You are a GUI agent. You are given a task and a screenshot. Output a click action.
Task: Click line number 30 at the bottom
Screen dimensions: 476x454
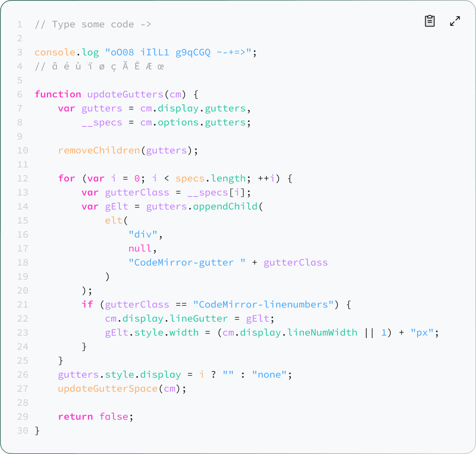(22, 431)
